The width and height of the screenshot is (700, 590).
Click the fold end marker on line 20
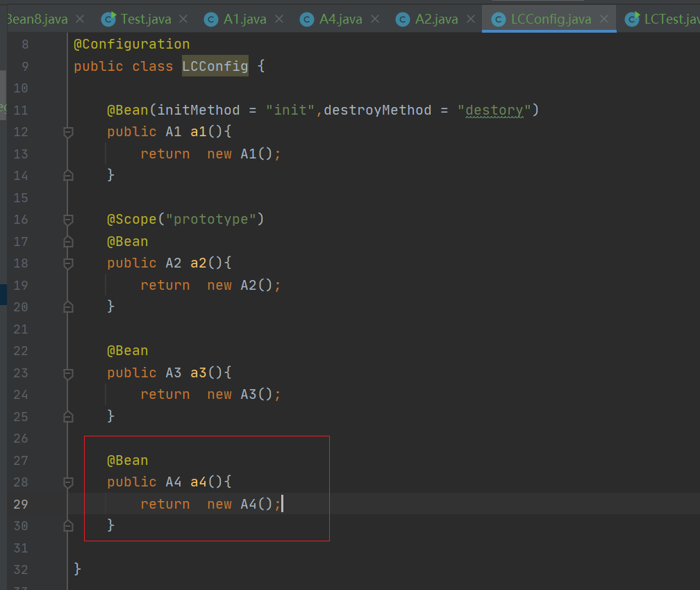click(x=68, y=307)
